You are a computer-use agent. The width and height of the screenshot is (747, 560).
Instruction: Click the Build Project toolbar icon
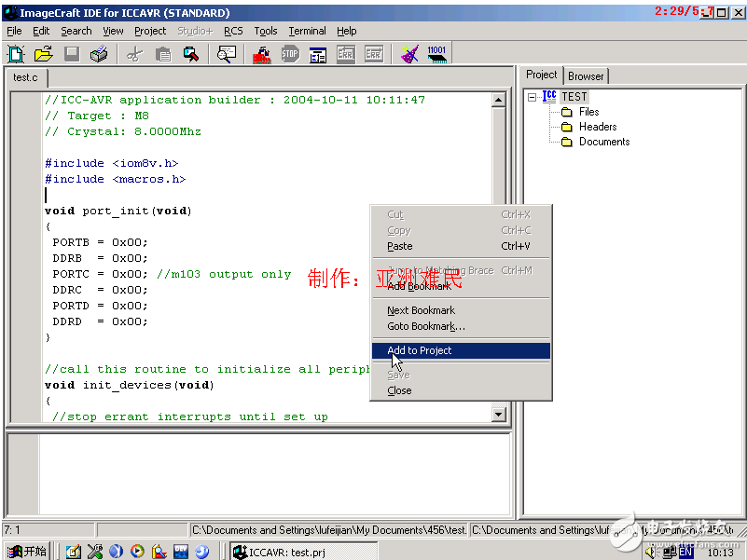click(262, 54)
